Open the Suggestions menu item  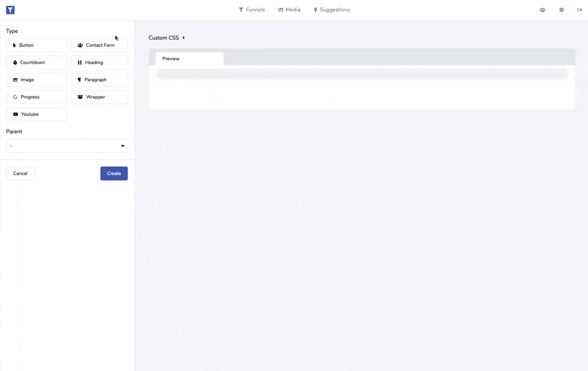click(x=331, y=10)
